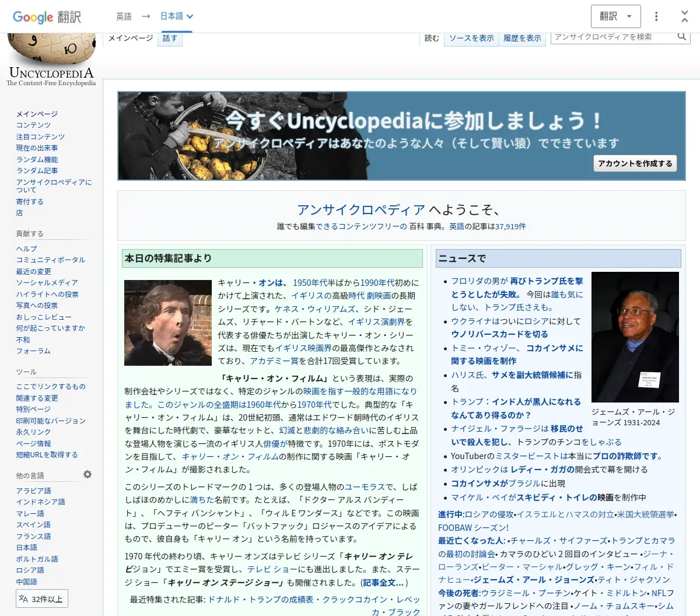
Task: Click the Uncyclopedia puzzle-potato logo
Action: pyautogui.click(x=51, y=60)
